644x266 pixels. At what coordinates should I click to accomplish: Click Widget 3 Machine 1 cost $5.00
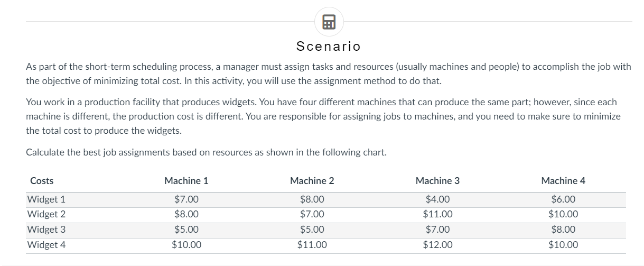click(x=186, y=230)
